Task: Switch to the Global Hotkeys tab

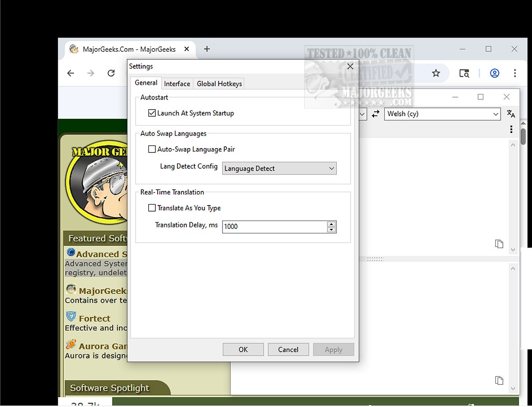Action: [219, 84]
